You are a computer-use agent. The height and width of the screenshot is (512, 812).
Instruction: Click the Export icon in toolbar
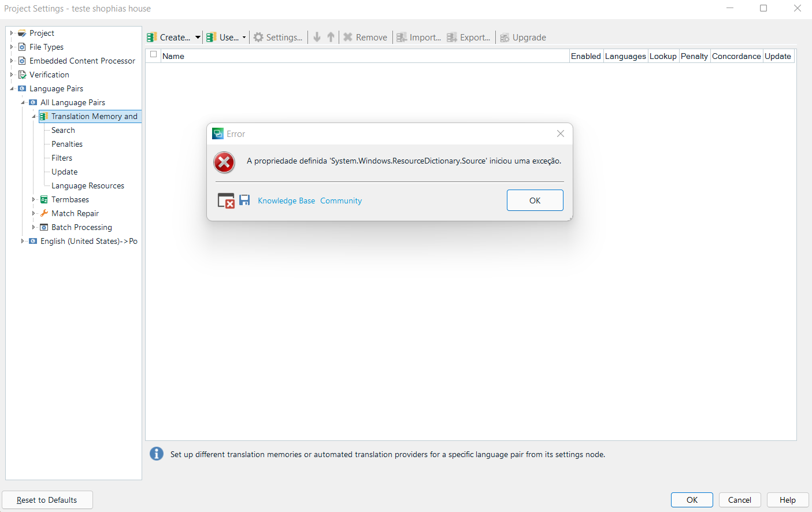pyautogui.click(x=452, y=37)
